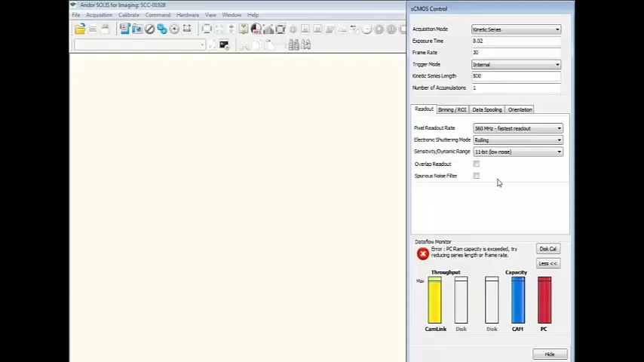This screenshot has width=644, height=362.
Task: Click the paste clipboard icon
Action: tap(269, 44)
